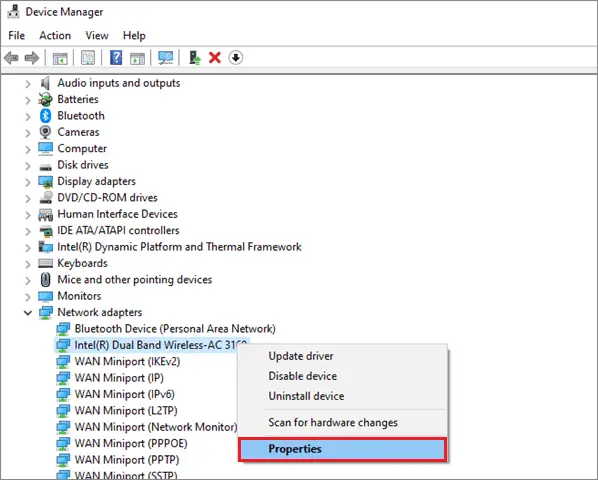Click the red X uninstall device icon
This screenshot has height=480, width=598.
click(x=215, y=58)
